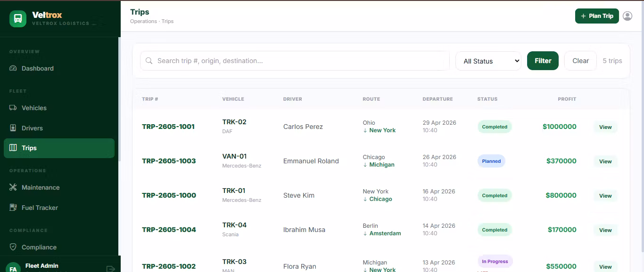
Task: Click the Completed badge for Ibrahim Musa
Action: [x=495, y=230]
